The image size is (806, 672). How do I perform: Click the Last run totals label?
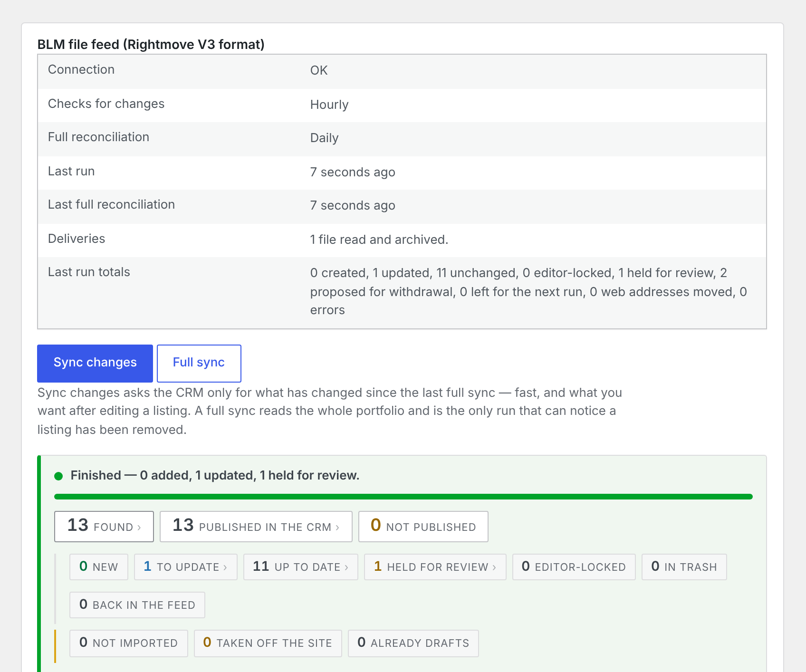click(x=89, y=272)
